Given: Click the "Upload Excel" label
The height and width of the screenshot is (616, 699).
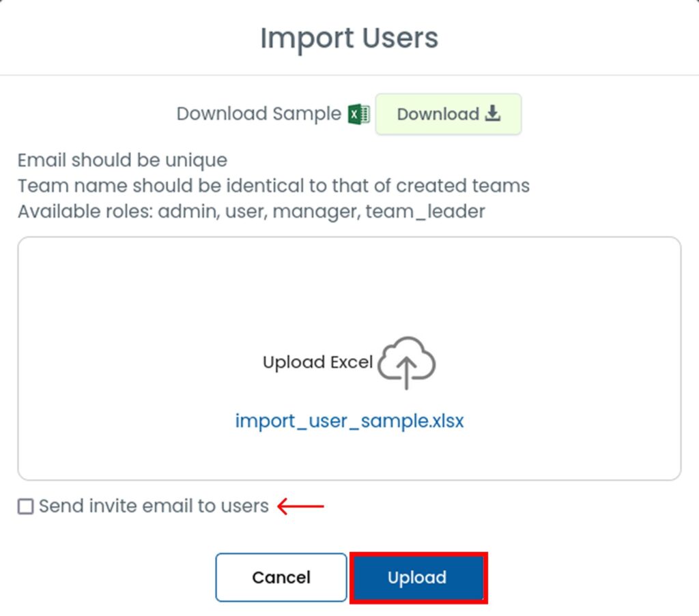Looking at the screenshot, I should [317, 362].
